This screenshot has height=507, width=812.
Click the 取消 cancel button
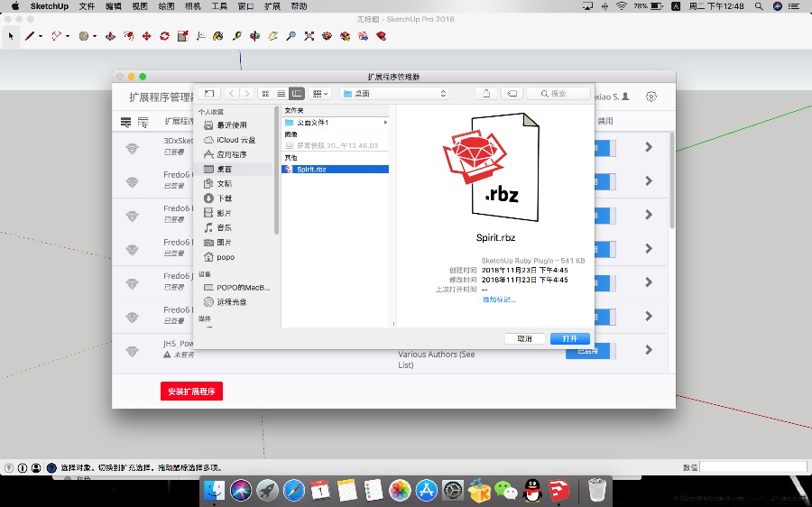tap(524, 338)
